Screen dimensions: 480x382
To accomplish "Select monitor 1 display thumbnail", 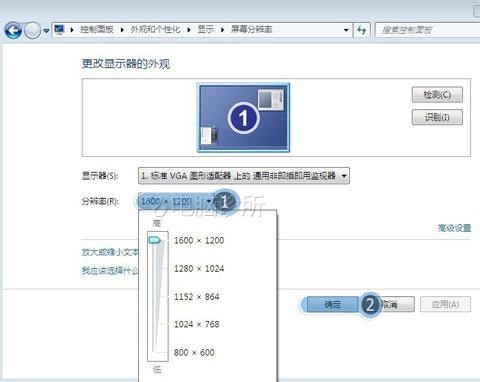I will pyautogui.click(x=243, y=118).
